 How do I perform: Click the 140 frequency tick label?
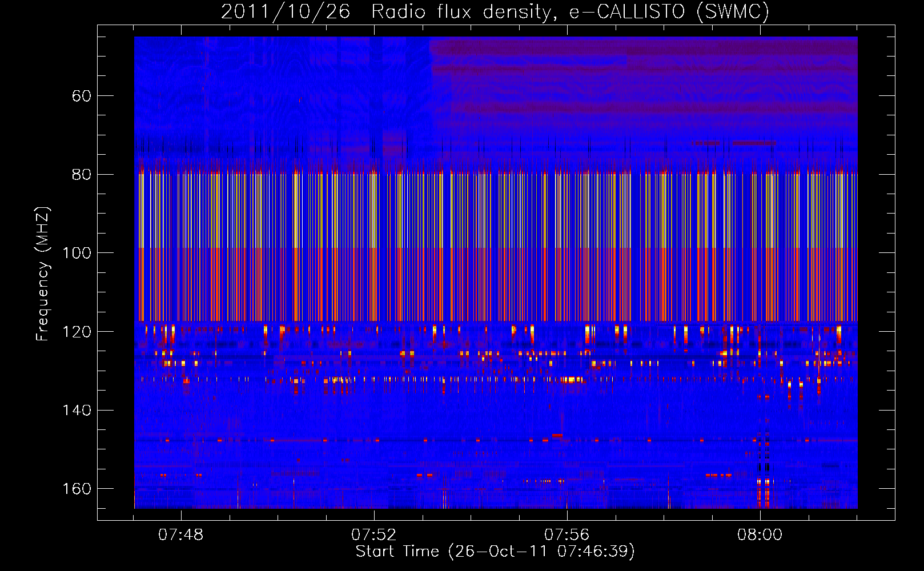pos(77,411)
